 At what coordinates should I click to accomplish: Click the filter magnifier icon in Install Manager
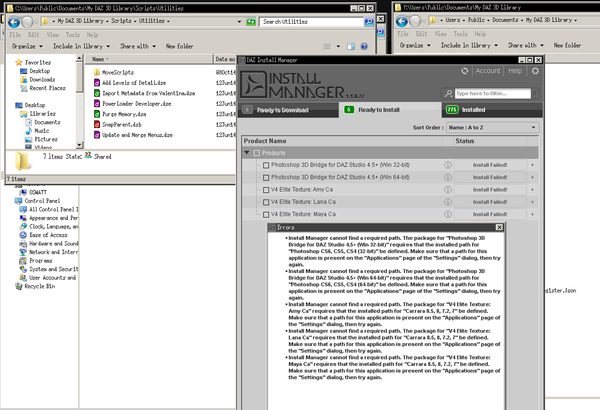point(448,93)
